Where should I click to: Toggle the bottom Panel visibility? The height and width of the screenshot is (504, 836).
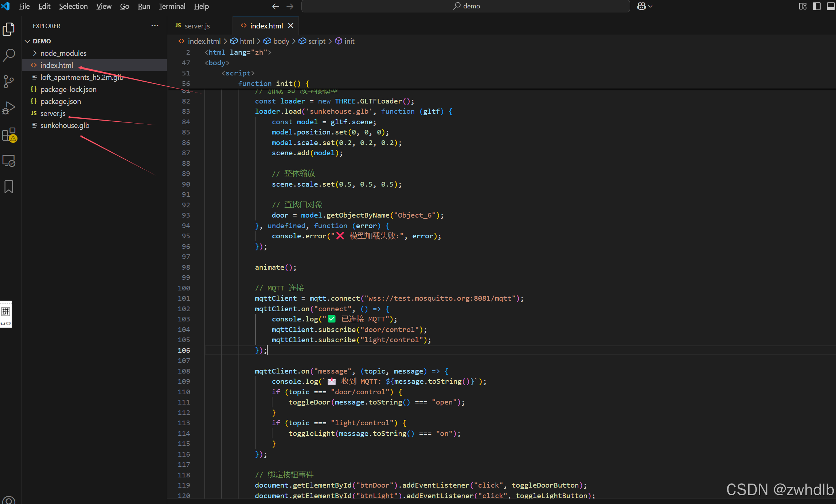click(830, 6)
